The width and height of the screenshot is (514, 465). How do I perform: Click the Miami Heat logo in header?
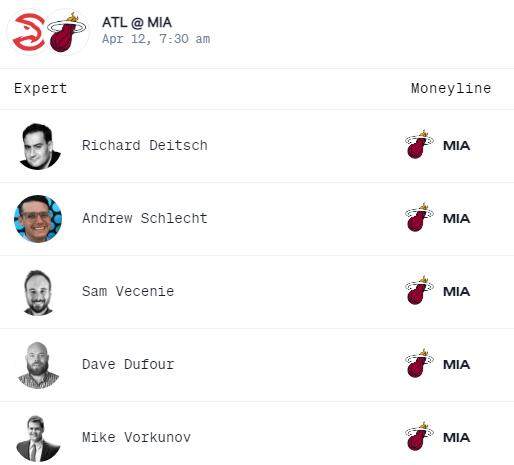coord(67,32)
